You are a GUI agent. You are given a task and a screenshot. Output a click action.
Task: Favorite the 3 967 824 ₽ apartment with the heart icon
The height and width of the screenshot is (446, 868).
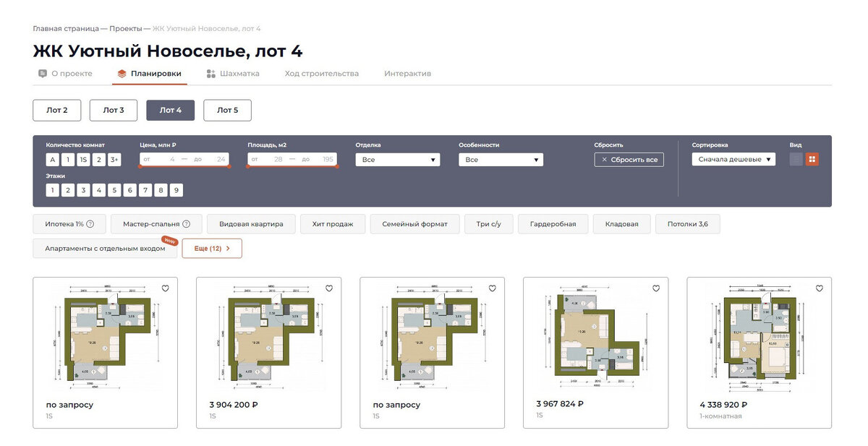656,288
